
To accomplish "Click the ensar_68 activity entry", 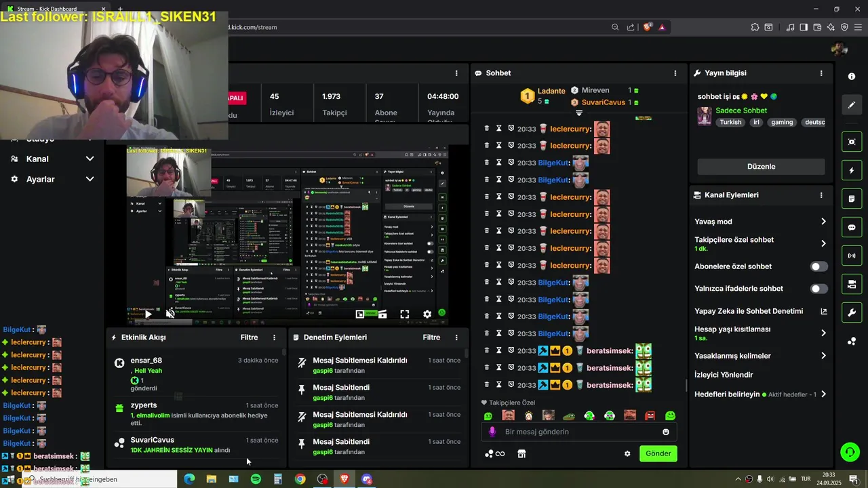I will click(197, 375).
